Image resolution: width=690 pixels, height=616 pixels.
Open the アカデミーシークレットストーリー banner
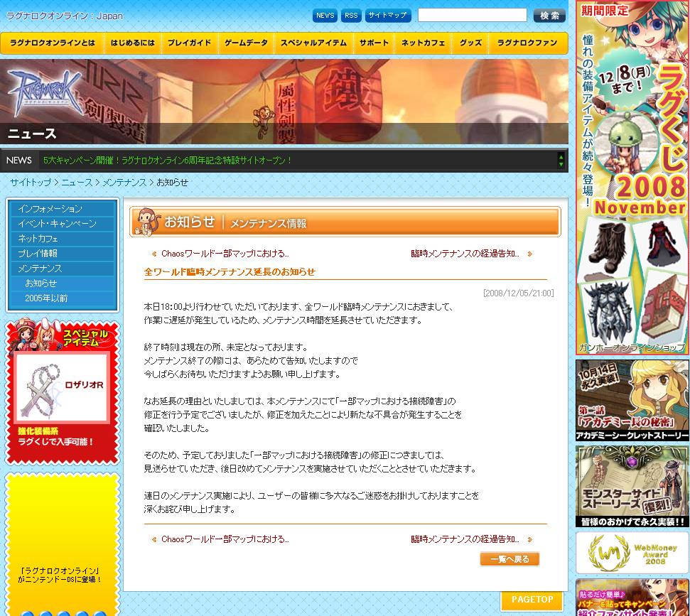coord(632,401)
